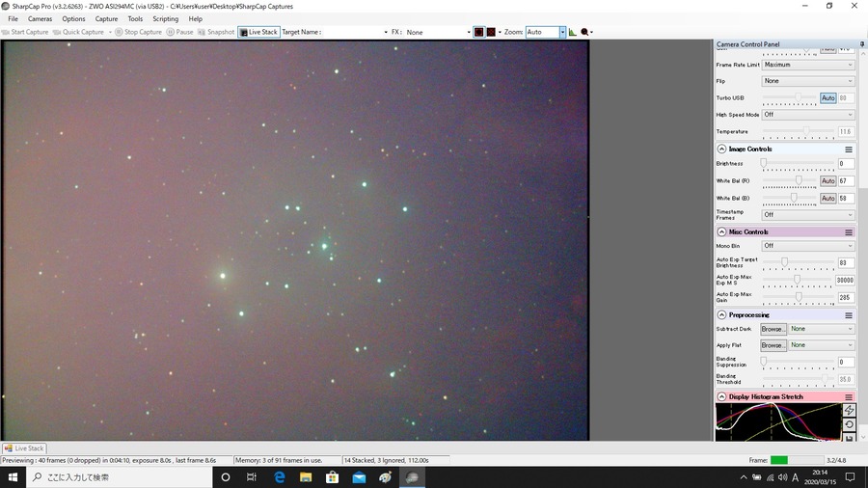Open the Tools menu
Image resolution: width=868 pixels, height=488 pixels.
tap(135, 19)
